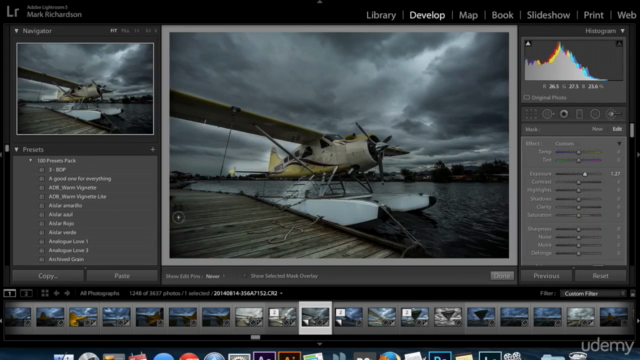Enable Show Selected Mask Overlay checkbox

[x=244, y=276]
